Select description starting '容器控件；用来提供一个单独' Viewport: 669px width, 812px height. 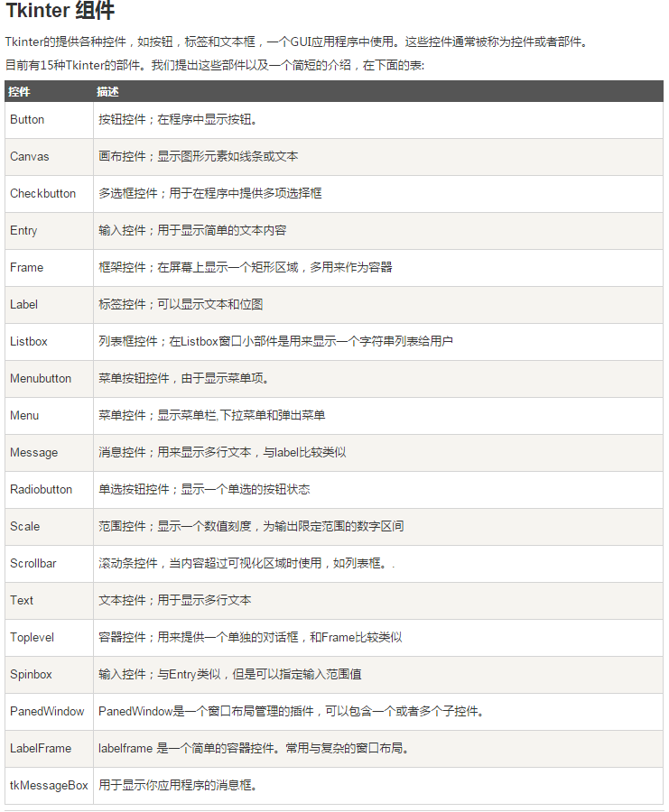tap(250, 638)
